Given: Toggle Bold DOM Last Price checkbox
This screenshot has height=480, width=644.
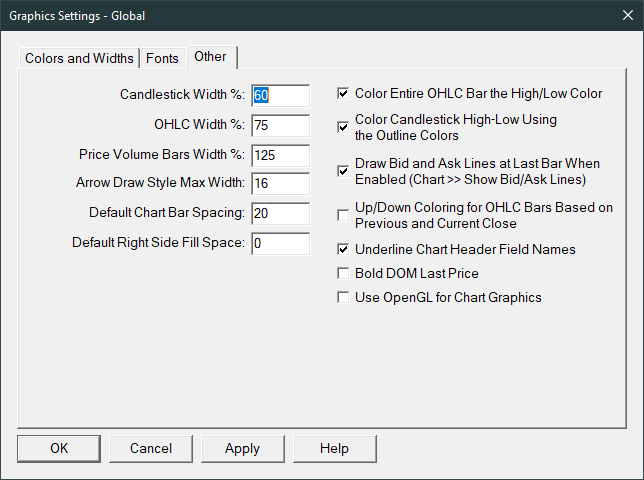Looking at the screenshot, I should coord(344,273).
